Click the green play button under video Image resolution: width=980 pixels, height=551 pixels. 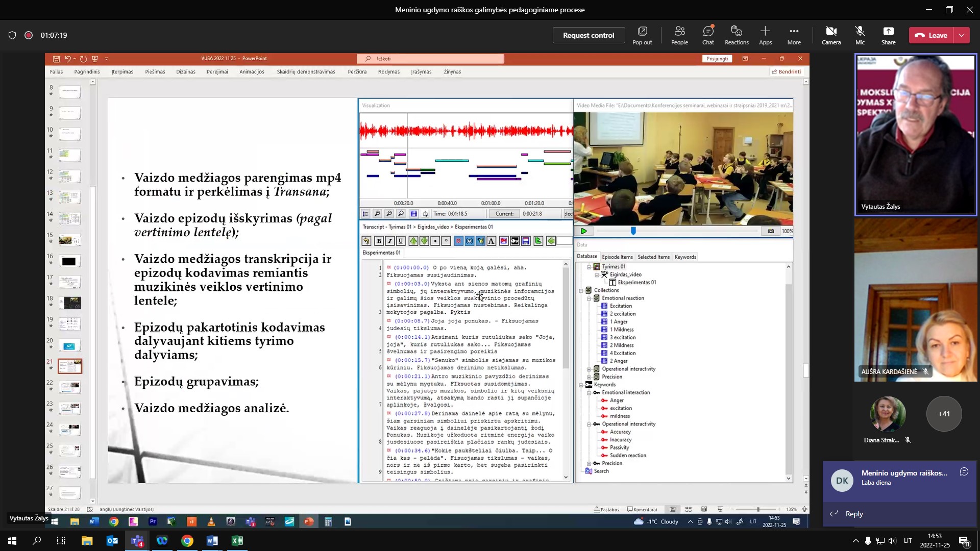point(583,231)
